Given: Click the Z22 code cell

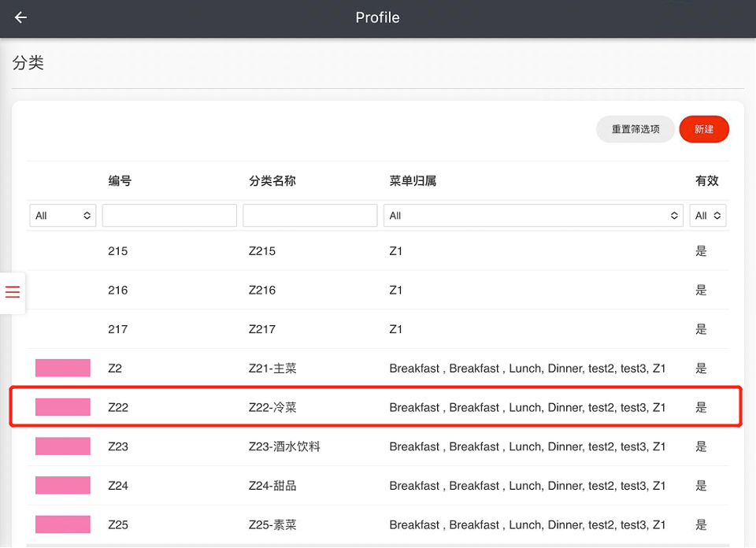Looking at the screenshot, I should [x=118, y=407].
